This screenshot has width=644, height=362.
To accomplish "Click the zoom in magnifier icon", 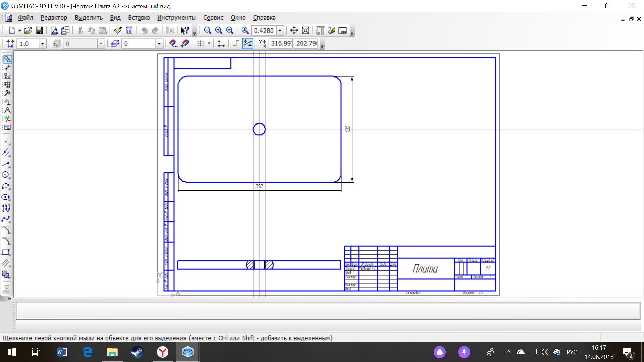I will 219,31.
